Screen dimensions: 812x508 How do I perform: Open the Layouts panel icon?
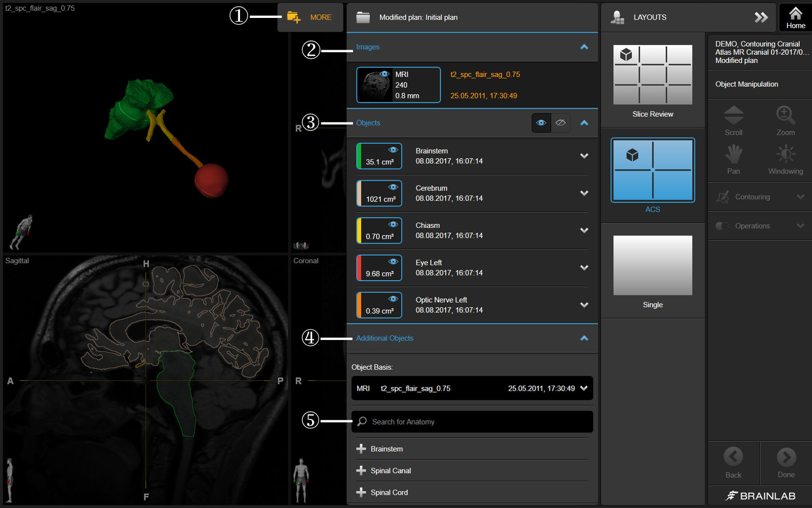pos(618,17)
